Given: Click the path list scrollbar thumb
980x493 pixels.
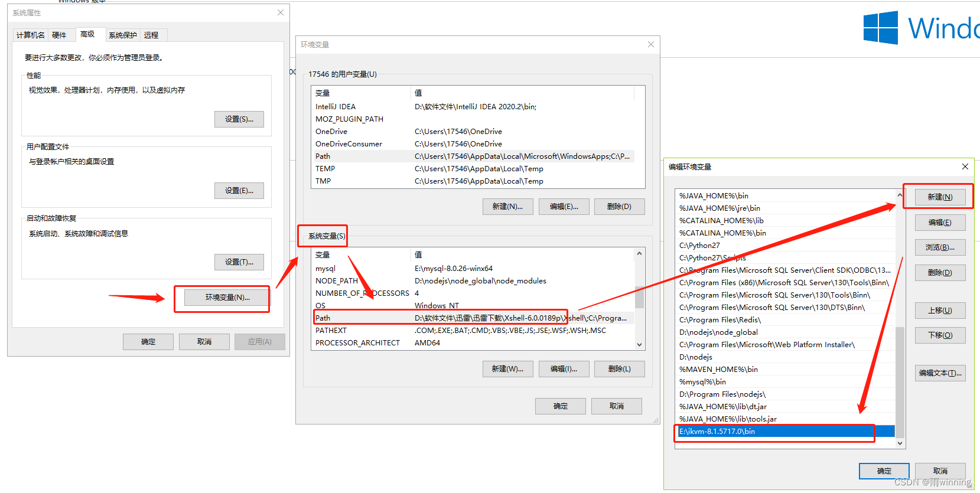Looking at the screenshot, I should click(x=900, y=383).
